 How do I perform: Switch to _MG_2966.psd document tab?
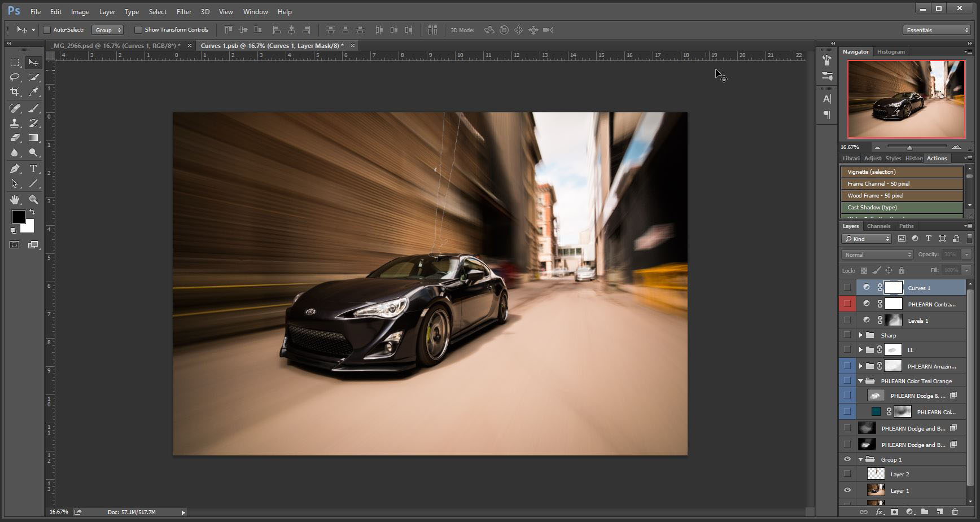coord(115,46)
